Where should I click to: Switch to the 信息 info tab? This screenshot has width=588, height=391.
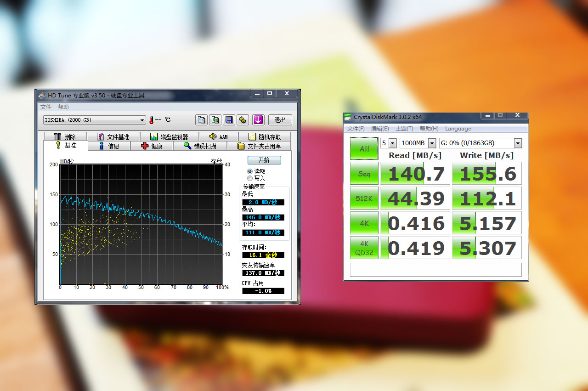pyautogui.click(x=109, y=146)
